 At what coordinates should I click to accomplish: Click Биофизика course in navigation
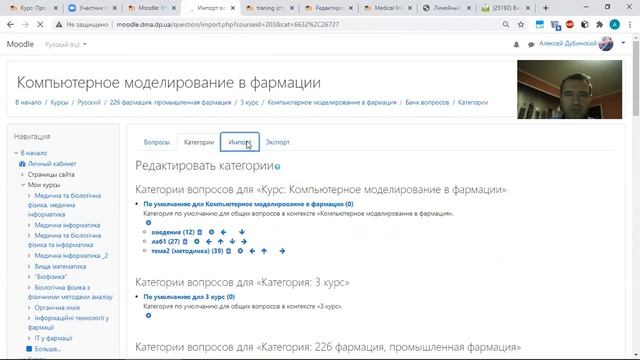pos(51,277)
